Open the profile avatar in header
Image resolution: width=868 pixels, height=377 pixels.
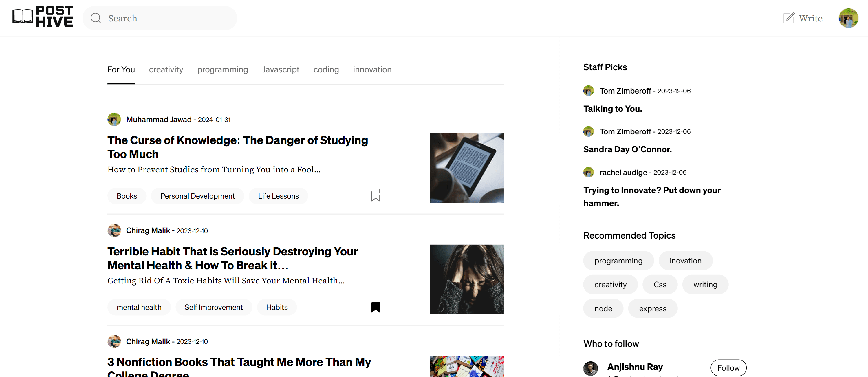pyautogui.click(x=848, y=18)
